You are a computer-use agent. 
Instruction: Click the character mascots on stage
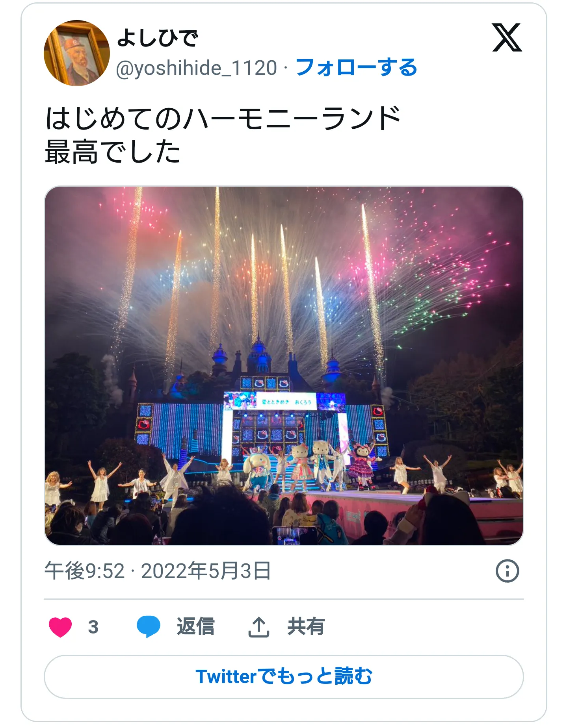[311, 467]
